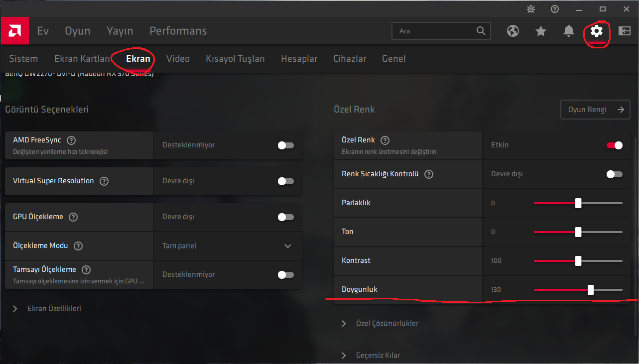Open the favorites star icon

[x=541, y=31]
